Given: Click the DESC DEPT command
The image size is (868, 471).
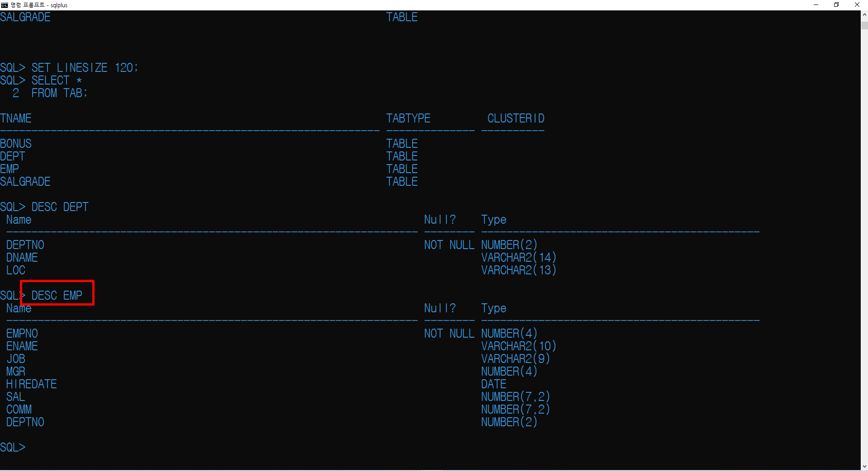Looking at the screenshot, I should point(60,207).
